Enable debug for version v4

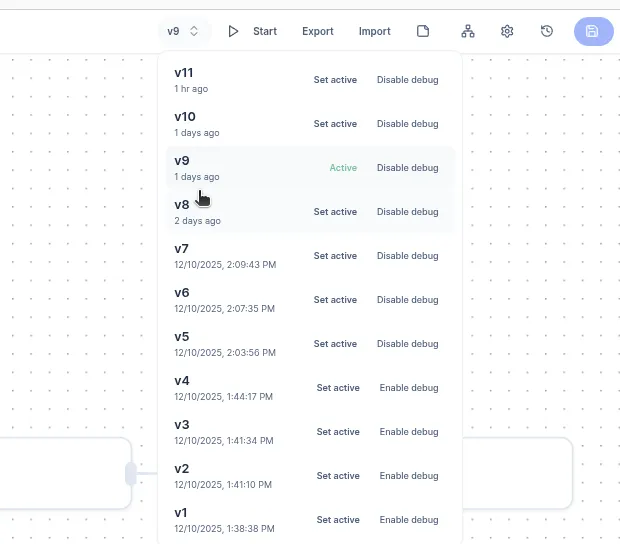(408, 388)
